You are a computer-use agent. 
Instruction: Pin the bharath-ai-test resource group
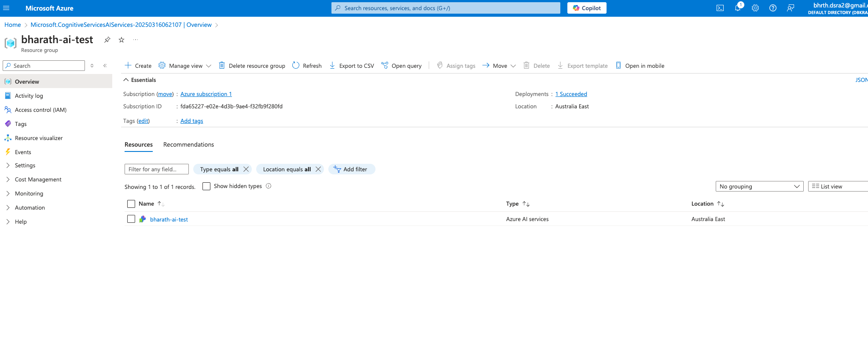(x=107, y=40)
